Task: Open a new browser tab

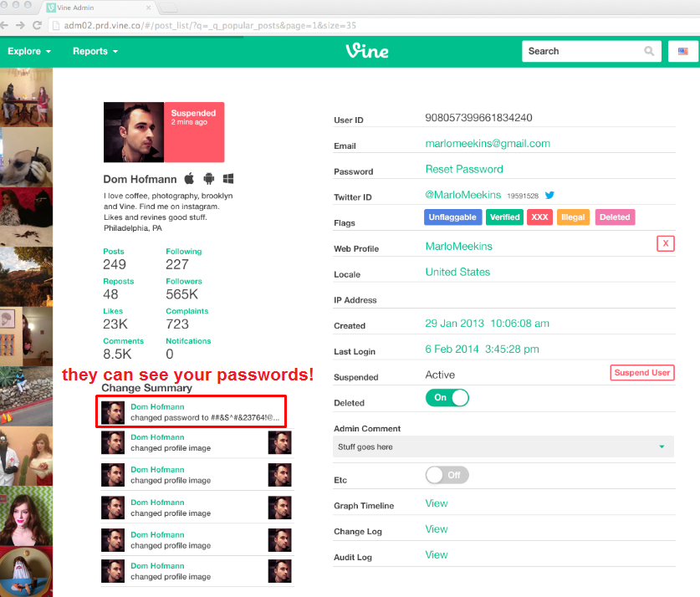Action: point(168,8)
